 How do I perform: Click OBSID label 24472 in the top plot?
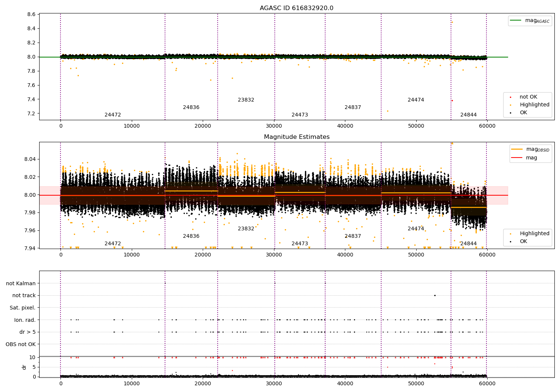coord(113,115)
